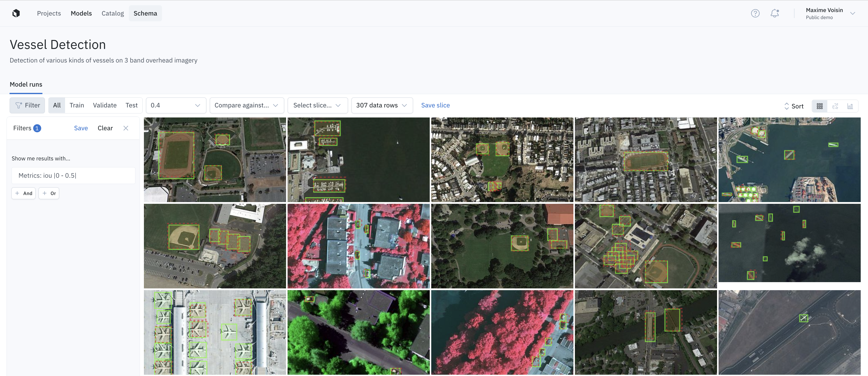Go to the Projects menu item
868x376 pixels.
[49, 13]
